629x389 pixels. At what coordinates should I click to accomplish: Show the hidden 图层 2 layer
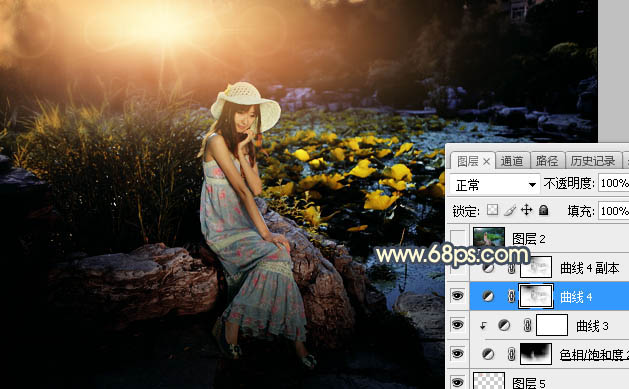[458, 239]
